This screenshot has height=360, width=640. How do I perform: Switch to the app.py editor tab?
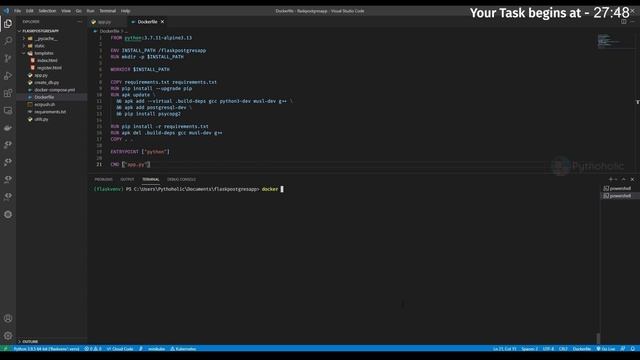coord(105,22)
